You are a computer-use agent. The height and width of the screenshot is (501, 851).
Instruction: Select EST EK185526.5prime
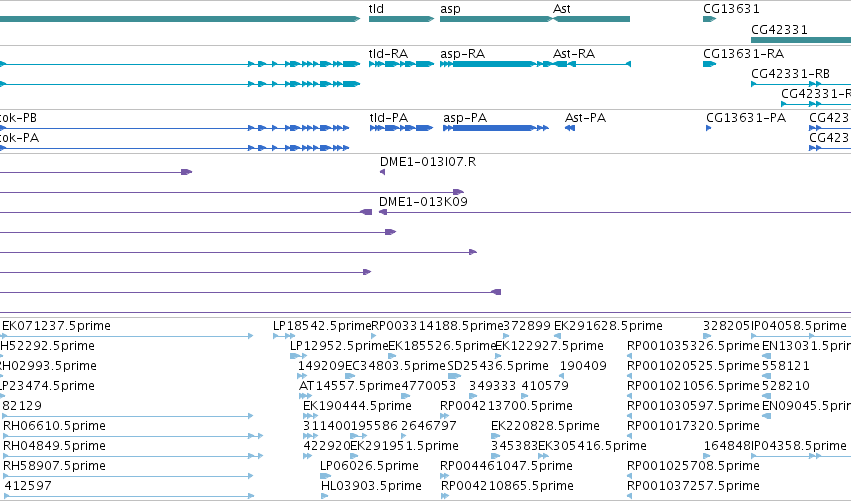pos(442,346)
